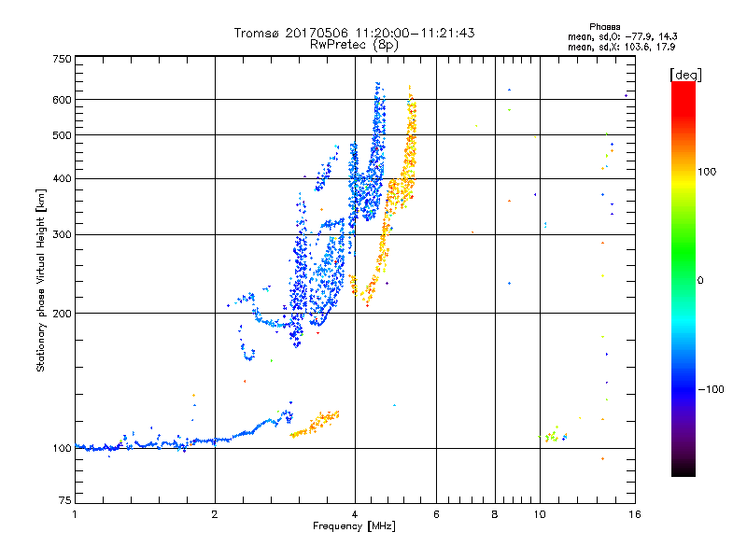Screen dimensions: 747x560
Task: Click the "RwPretec (8p)" subtitle
Action: point(354,45)
